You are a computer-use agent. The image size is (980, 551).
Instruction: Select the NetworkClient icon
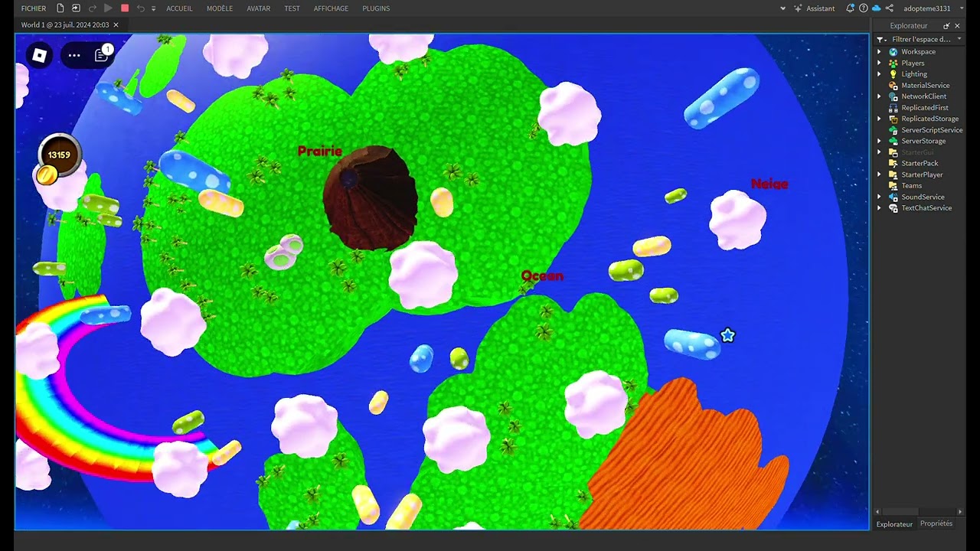(x=893, y=96)
